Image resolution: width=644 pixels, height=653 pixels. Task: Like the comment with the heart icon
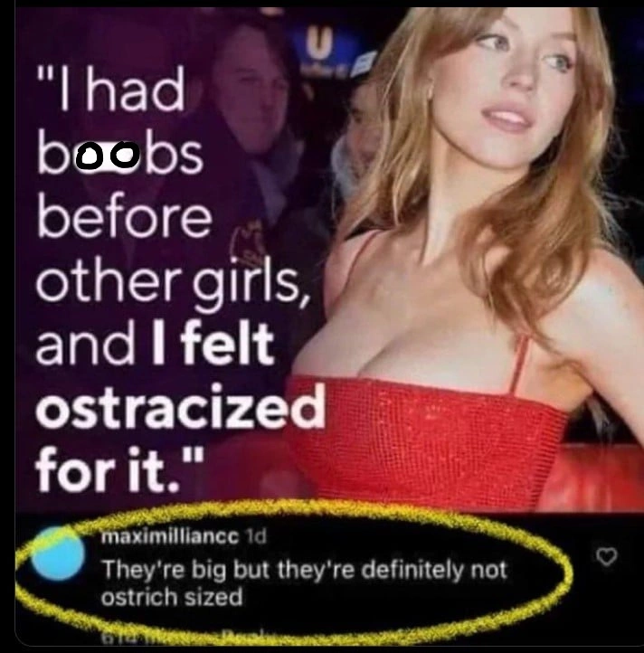(606, 557)
